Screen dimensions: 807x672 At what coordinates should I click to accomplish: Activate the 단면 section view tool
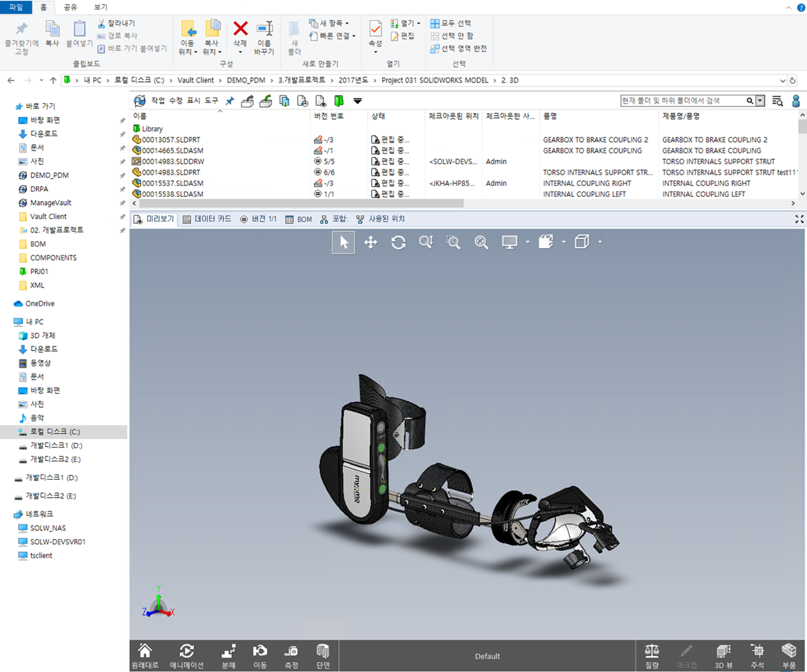[322, 656]
